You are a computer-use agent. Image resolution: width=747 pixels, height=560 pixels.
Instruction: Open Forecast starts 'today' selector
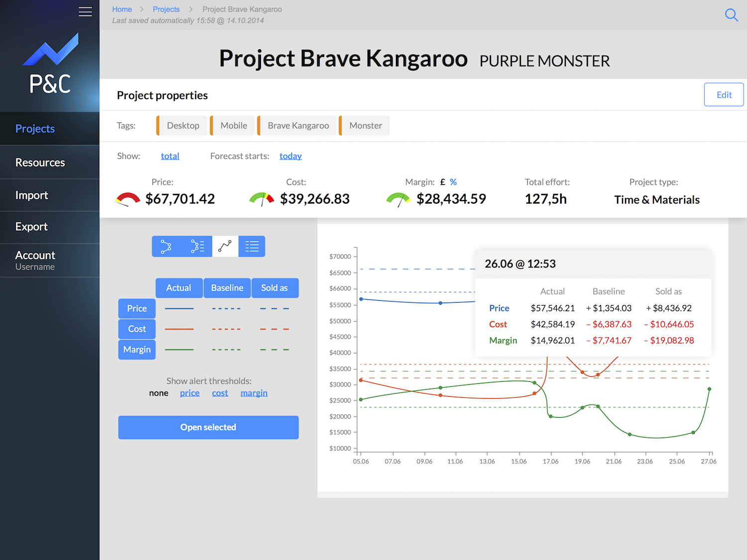pyautogui.click(x=290, y=156)
